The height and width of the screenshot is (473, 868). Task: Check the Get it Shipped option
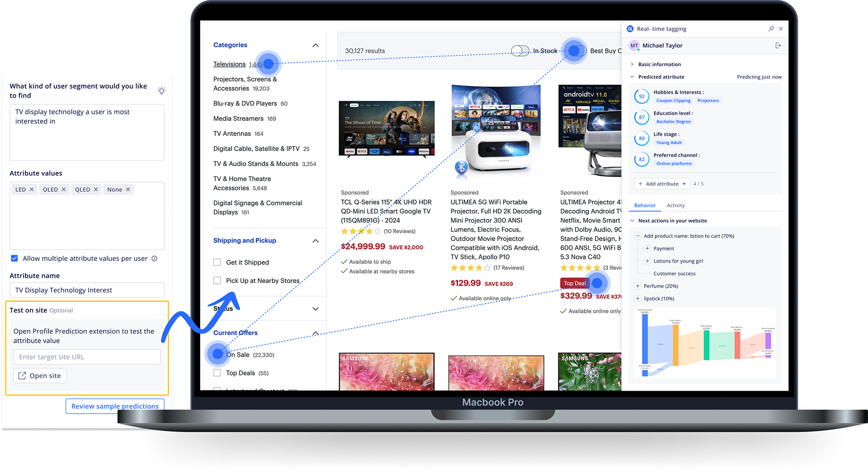pyautogui.click(x=217, y=262)
